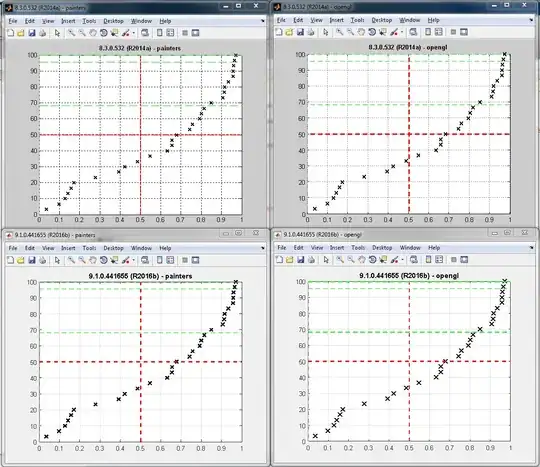This screenshot has width=540, height=467.
Task: Toggle Zoom In tool in R2016b opengl window
Action: 340,260
